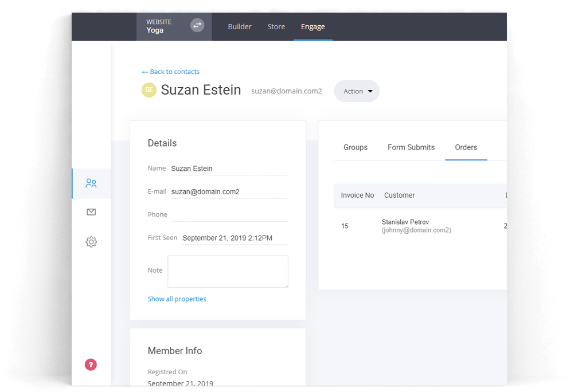
Task: Click the Back to contacts link
Action: click(x=170, y=71)
